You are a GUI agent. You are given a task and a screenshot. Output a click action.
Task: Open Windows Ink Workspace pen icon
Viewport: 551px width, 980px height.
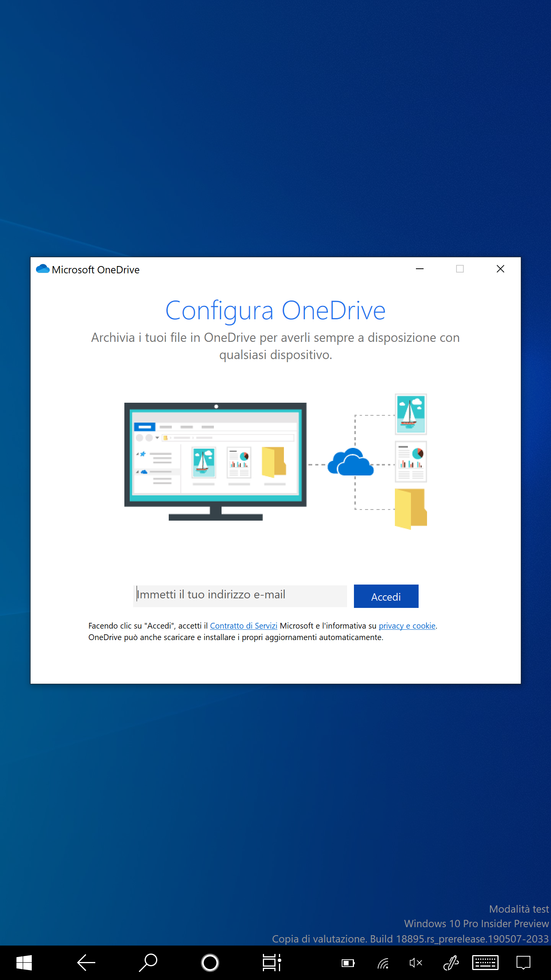click(x=451, y=963)
